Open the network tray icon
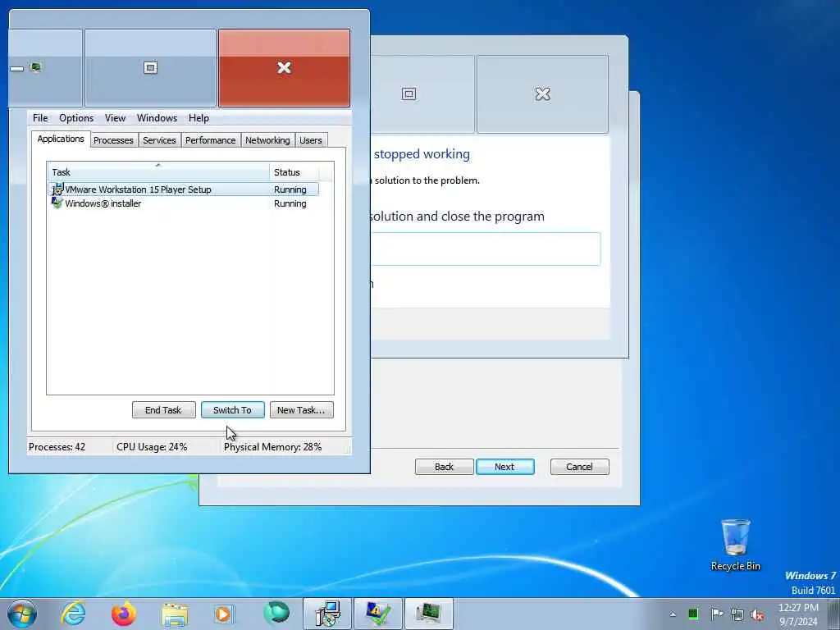The image size is (840, 630). coord(737,614)
